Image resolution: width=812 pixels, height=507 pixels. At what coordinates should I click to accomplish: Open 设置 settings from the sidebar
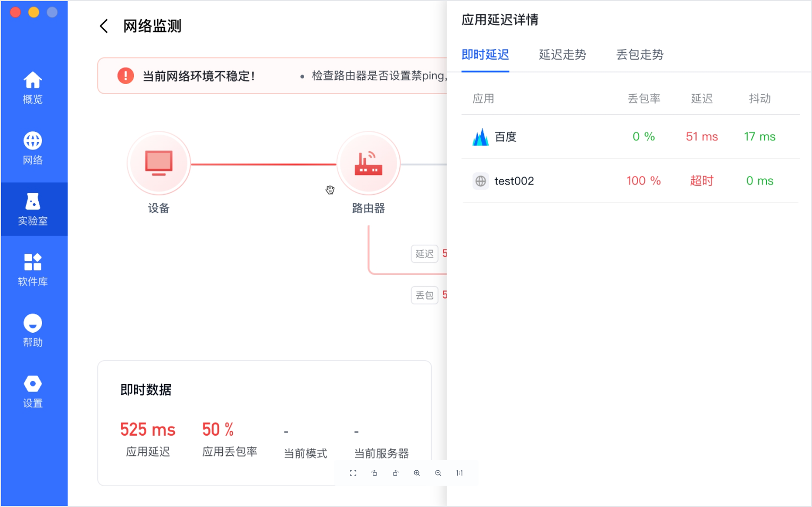click(x=32, y=391)
